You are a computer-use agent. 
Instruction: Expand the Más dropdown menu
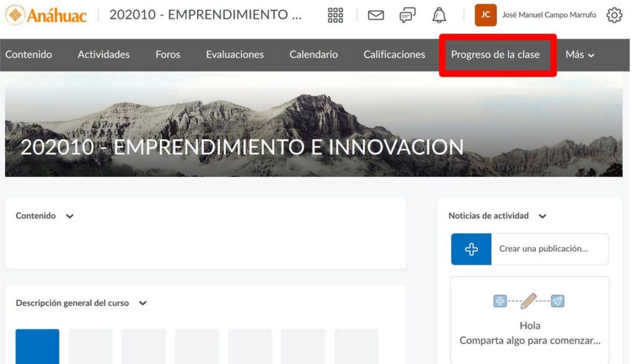click(x=580, y=55)
